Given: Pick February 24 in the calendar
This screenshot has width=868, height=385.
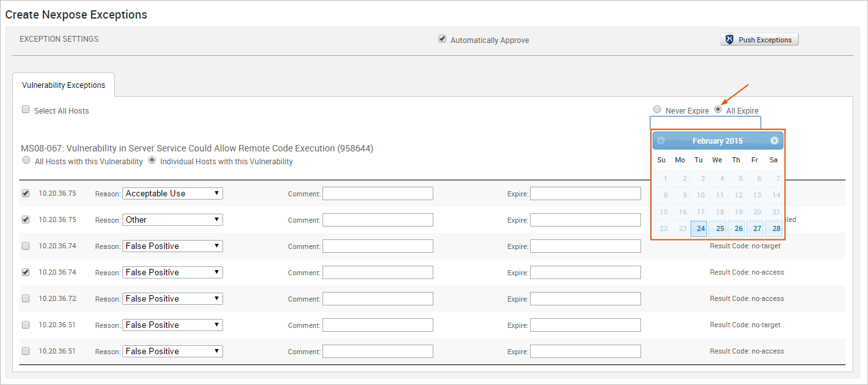Looking at the screenshot, I should coord(699,228).
